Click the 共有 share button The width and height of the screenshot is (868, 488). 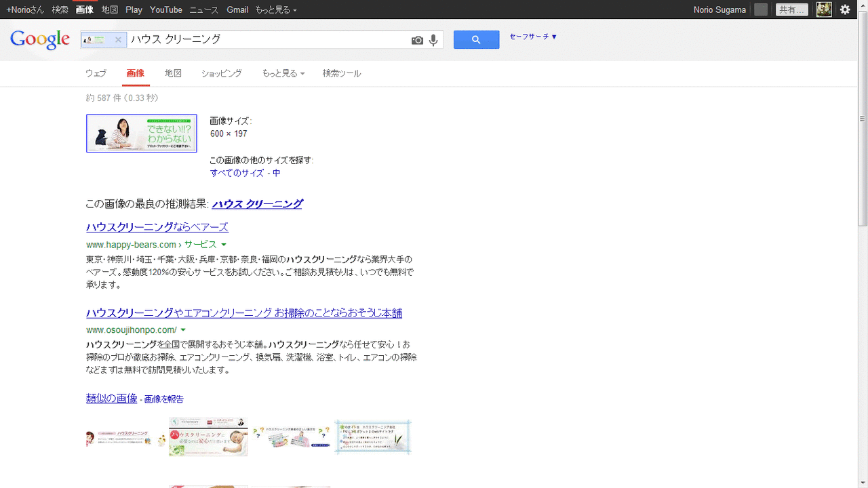[792, 9]
